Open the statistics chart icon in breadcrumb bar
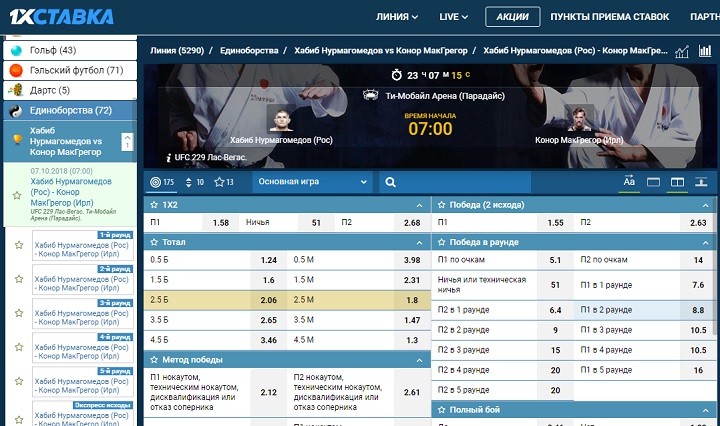 (x=683, y=50)
